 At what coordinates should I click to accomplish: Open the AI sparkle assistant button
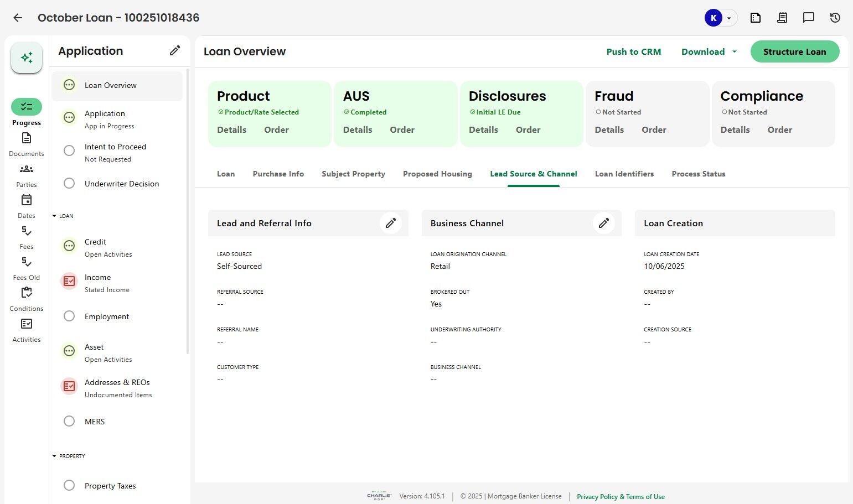pos(27,58)
